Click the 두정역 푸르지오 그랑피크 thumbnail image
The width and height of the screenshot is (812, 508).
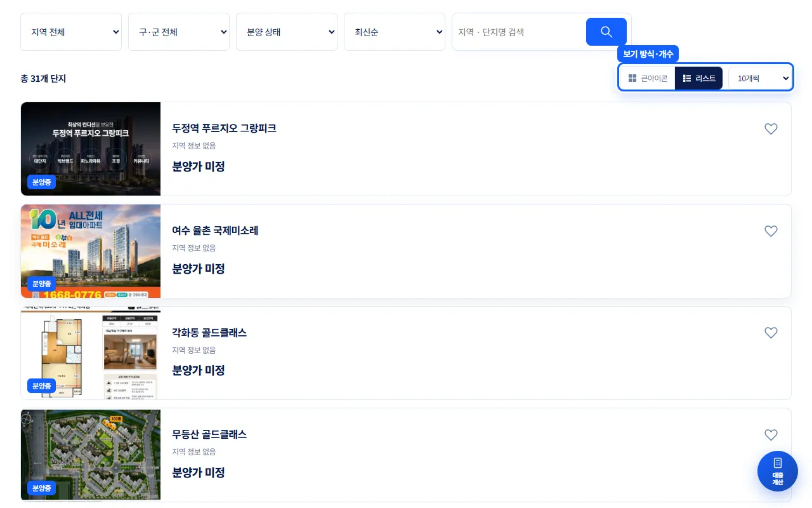(91, 149)
